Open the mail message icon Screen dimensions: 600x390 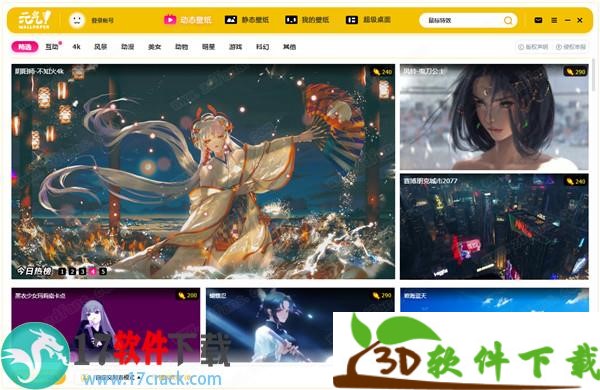coord(538,20)
